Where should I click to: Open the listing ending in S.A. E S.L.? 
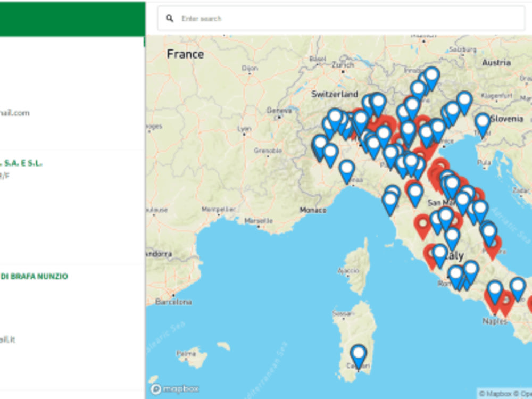click(x=21, y=163)
